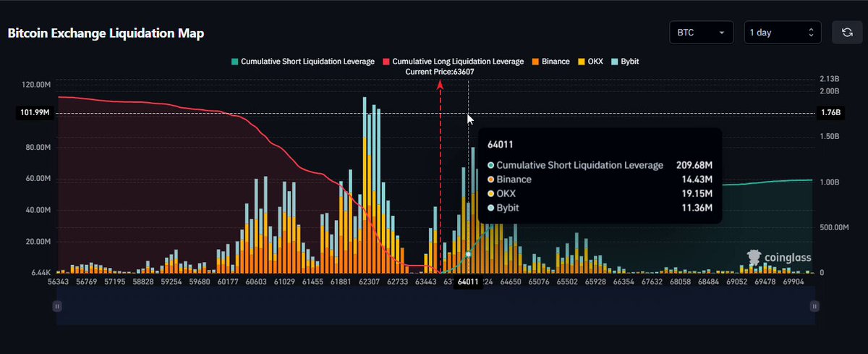Click the 101.99M left axis marker

point(35,113)
